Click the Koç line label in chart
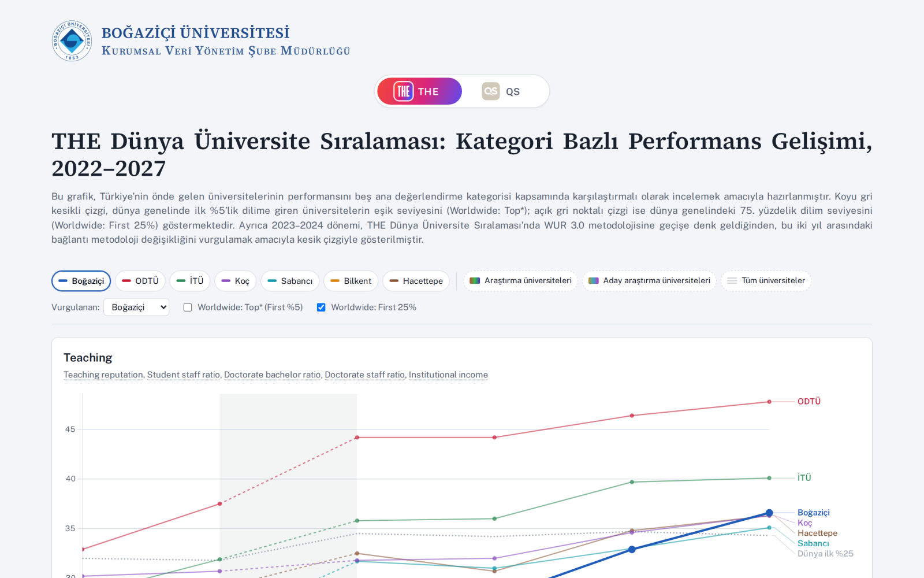This screenshot has width=924, height=578. tap(805, 523)
